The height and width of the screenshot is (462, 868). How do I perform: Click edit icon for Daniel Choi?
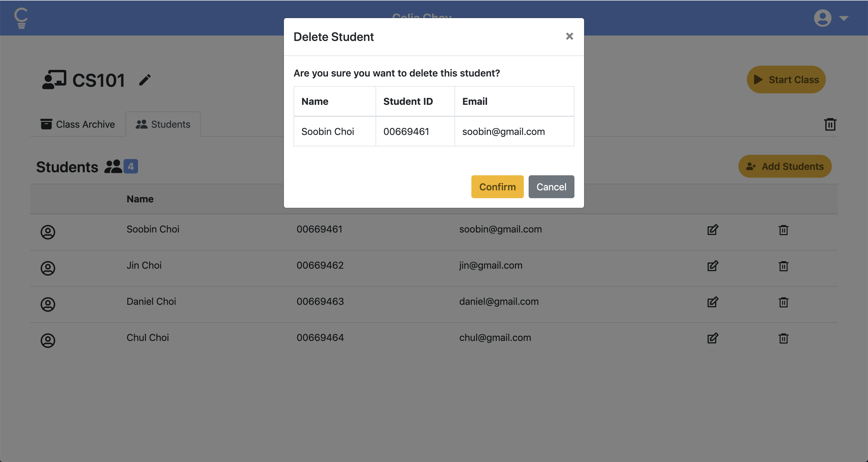click(x=713, y=302)
